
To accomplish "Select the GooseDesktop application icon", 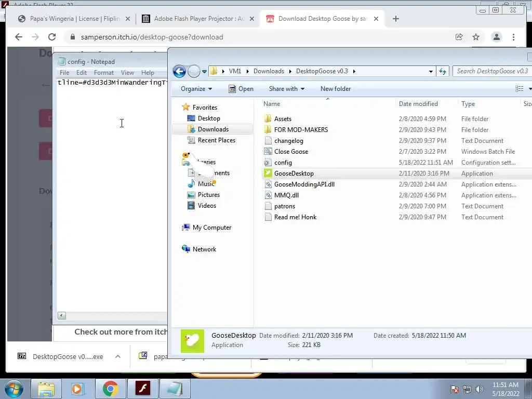I will (268, 174).
